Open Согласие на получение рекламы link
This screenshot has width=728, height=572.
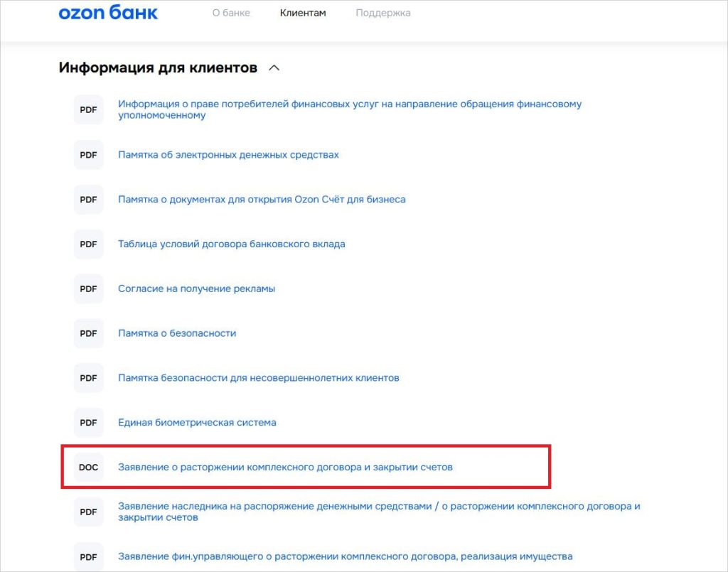(x=196, y=288)
